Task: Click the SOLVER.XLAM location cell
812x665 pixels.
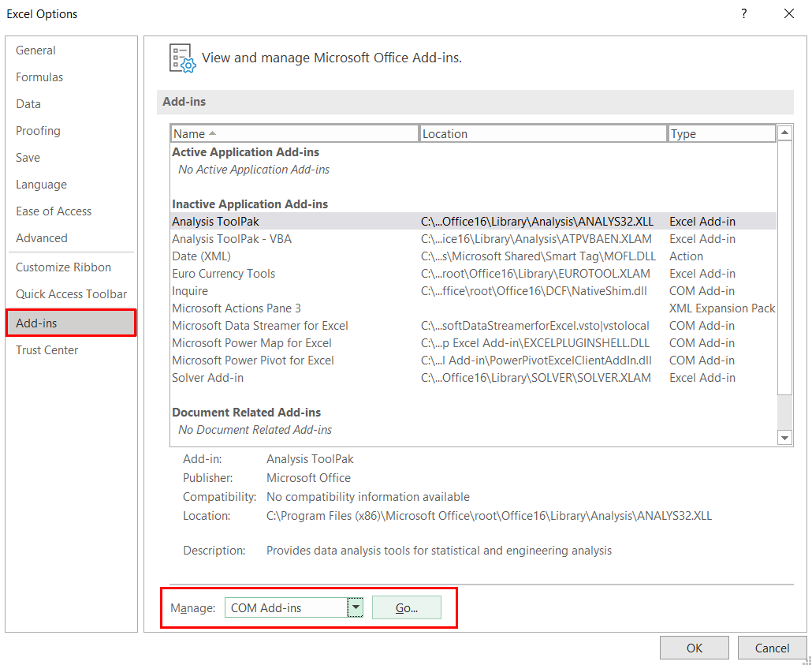Action: click(x=536, y=378)
